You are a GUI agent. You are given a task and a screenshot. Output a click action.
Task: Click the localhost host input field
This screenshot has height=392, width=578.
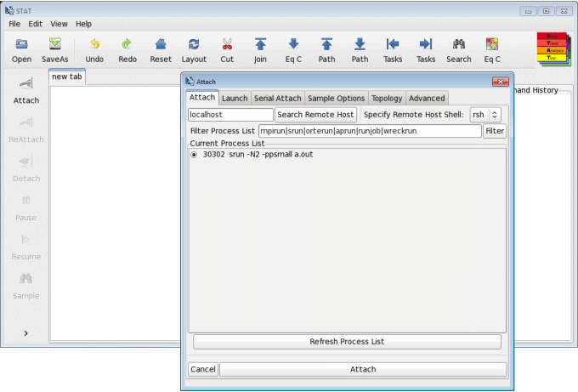[x=230, y=115]
